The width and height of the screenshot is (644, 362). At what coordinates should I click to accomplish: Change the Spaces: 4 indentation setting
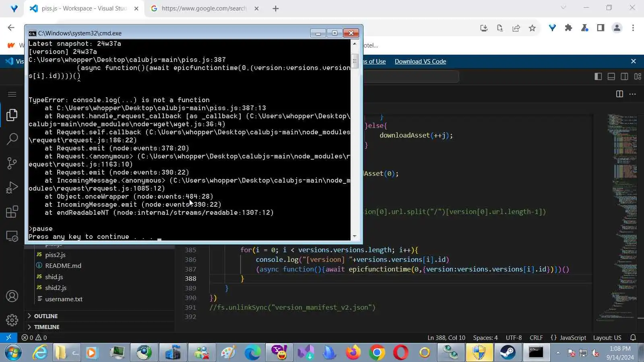[485, 338]
